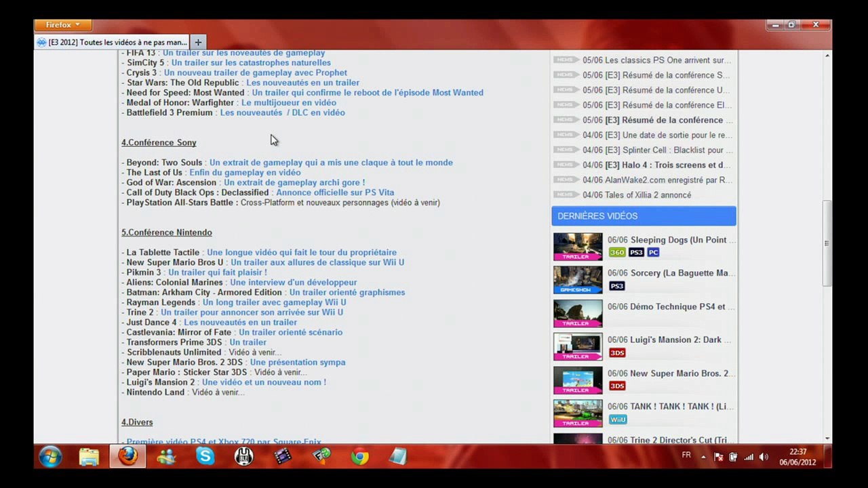Open the film-strip video editor taskbar icon
868x488 pixels.
click(x=283, y=457)
